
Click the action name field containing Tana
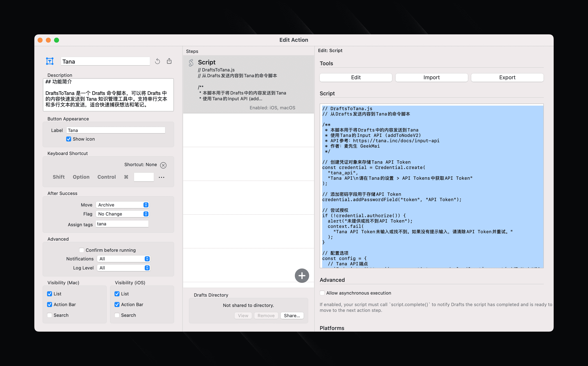click(105, 62)
